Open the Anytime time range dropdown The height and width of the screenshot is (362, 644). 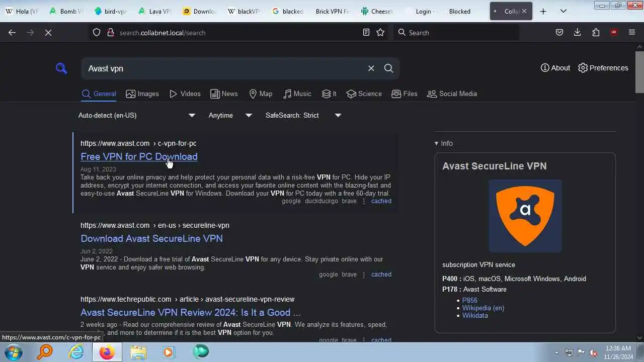[230, 115]
